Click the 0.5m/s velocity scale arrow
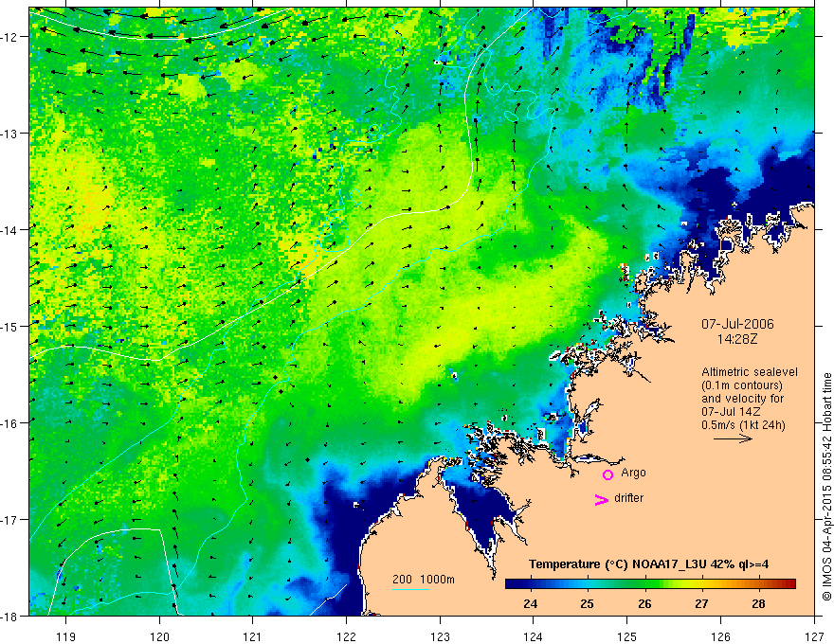Screen dimensions: 834x644 733,438
